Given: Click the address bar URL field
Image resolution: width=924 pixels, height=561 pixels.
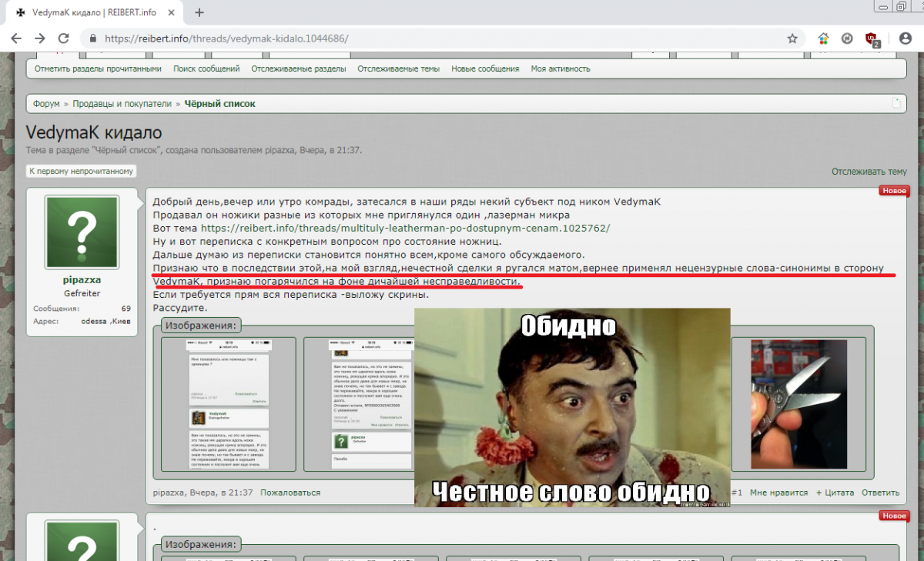Looking at the screenshot, I should (x=443, y=38).
